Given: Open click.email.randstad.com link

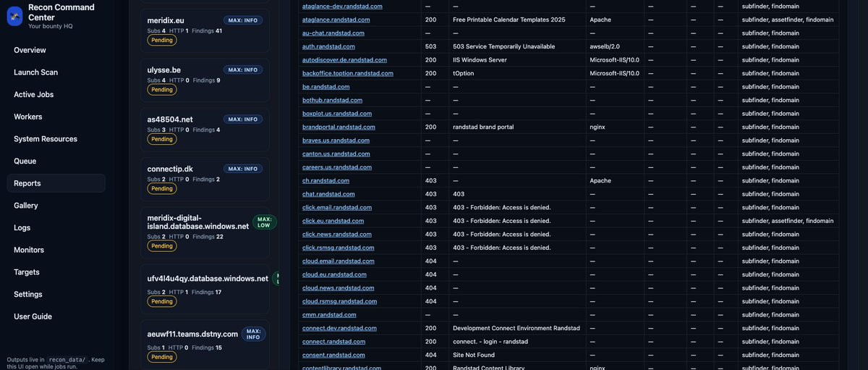Looking at the screenshot, I should click(337, 207).
